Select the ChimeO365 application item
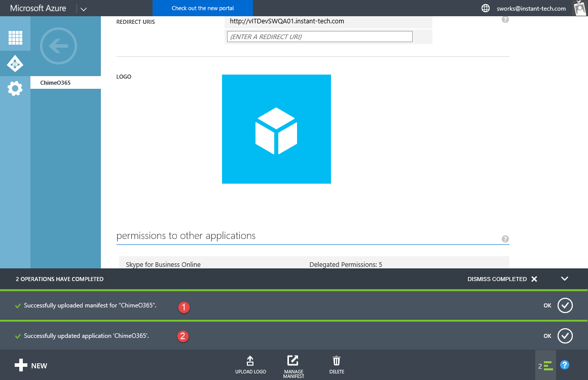The image size is (588, 380). (x=65, y=83)
